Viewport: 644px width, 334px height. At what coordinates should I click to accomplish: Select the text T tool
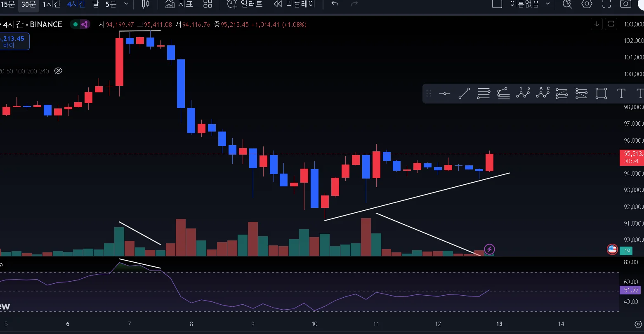[621, 94]
